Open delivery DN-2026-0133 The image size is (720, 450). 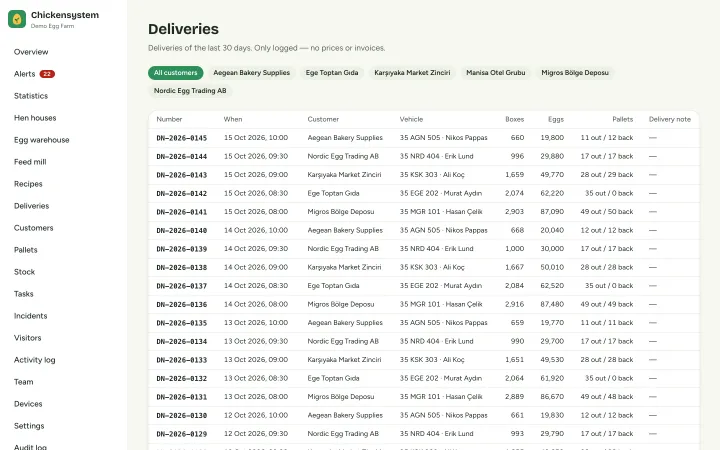point(182,360)
